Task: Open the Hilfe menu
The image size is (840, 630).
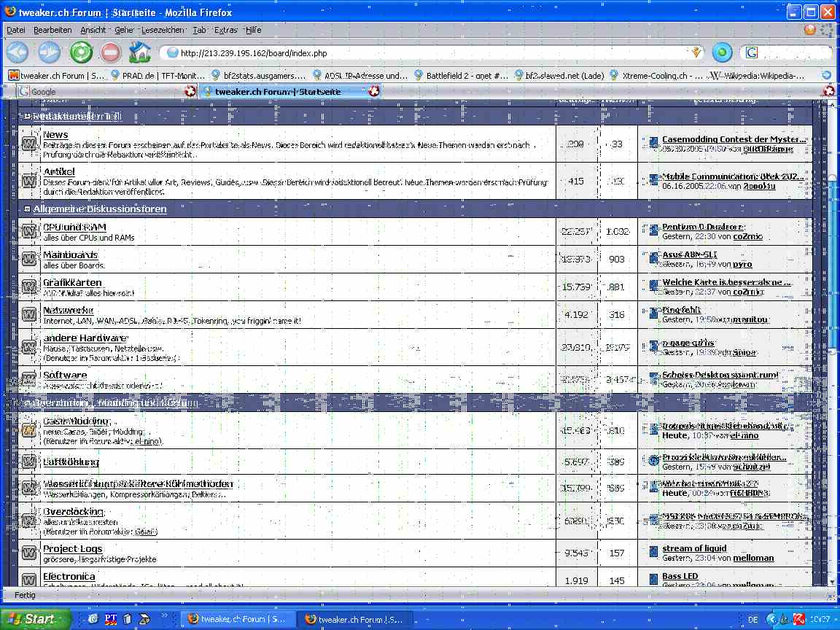Action: (254, 30)
